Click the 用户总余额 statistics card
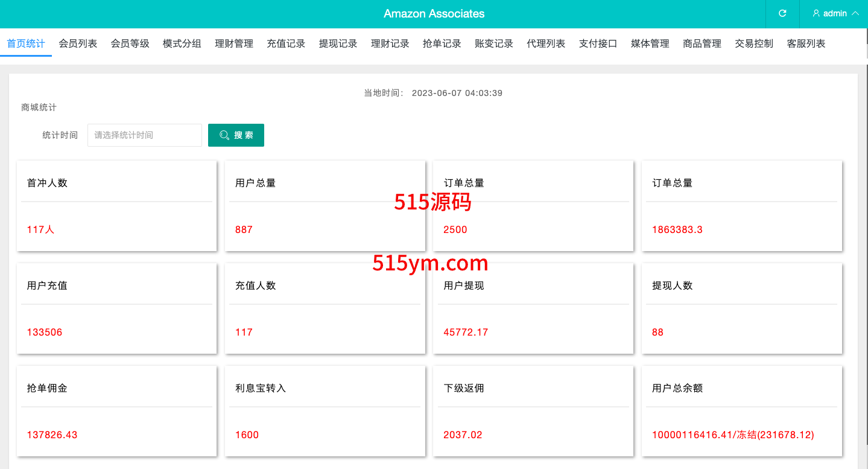 pyautogui.click(x=741, y=411)
